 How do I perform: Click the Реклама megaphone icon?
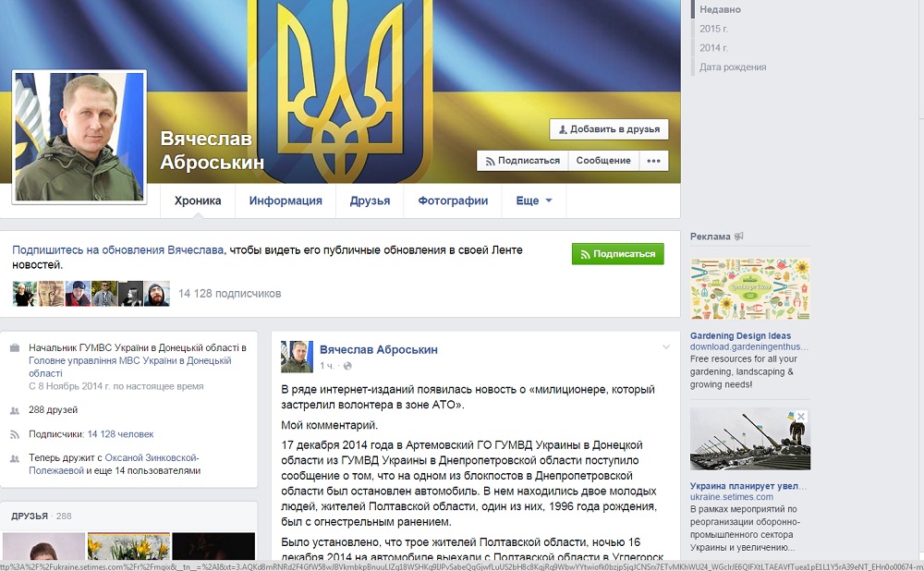point(738,237)
